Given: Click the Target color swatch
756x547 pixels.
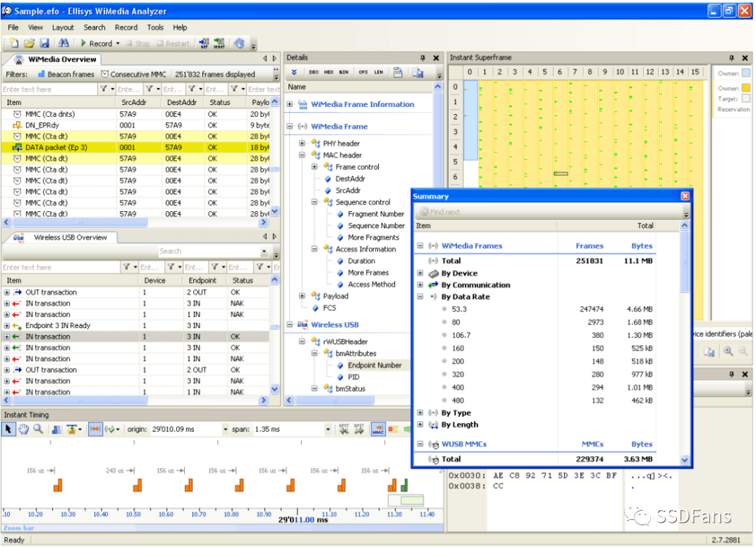Looking at the screenshot, I should point(745,99).
